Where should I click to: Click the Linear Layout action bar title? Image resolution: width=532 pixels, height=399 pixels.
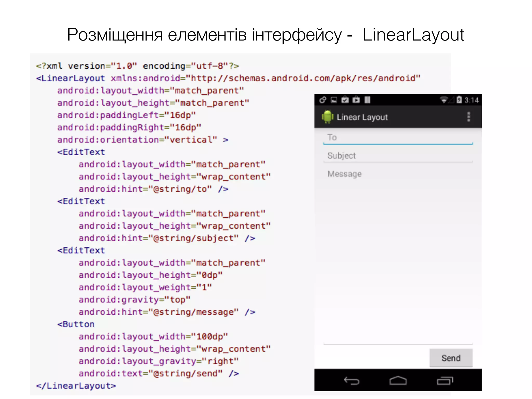point(362,117)
